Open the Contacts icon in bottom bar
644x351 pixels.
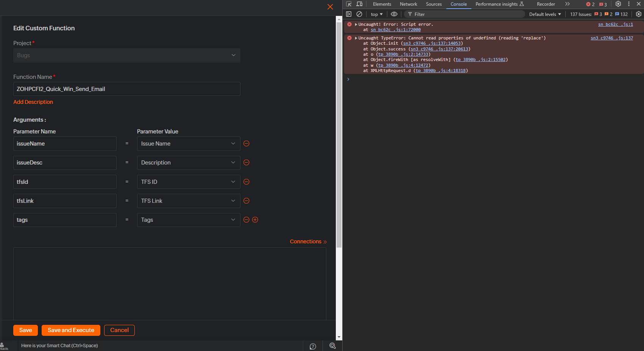point(3,346)
